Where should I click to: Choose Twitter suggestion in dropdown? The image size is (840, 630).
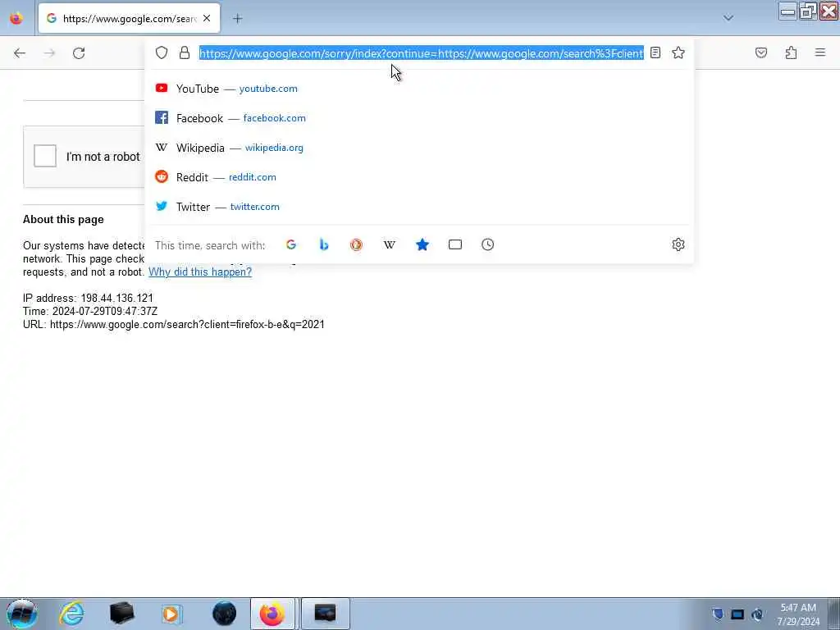click(419, 206)
